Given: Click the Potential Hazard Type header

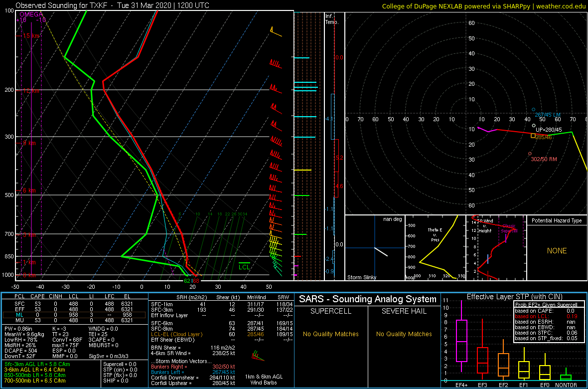Looking at the screenshot, I should tap(557, 221).
